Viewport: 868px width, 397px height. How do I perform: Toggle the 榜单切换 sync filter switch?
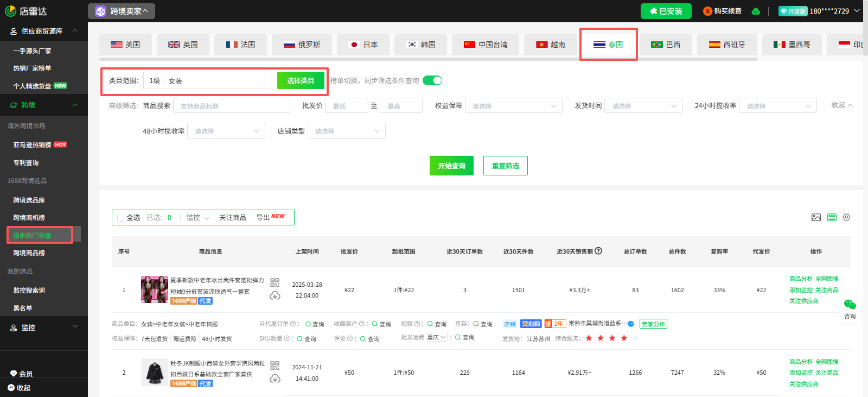(x=432, y=80)
